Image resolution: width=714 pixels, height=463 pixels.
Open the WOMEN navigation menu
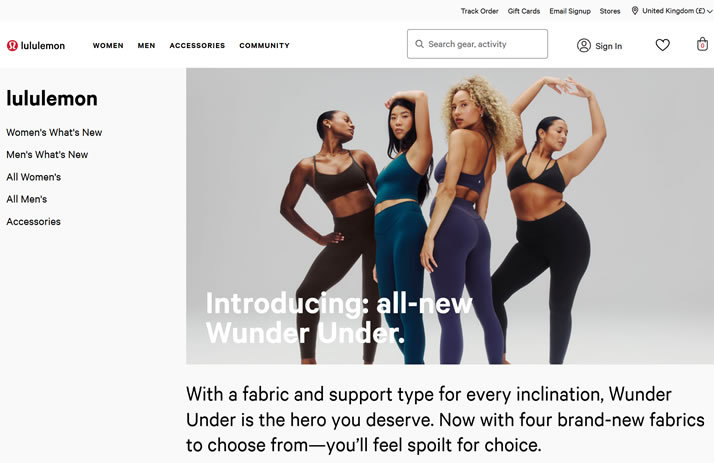(108, 46)
